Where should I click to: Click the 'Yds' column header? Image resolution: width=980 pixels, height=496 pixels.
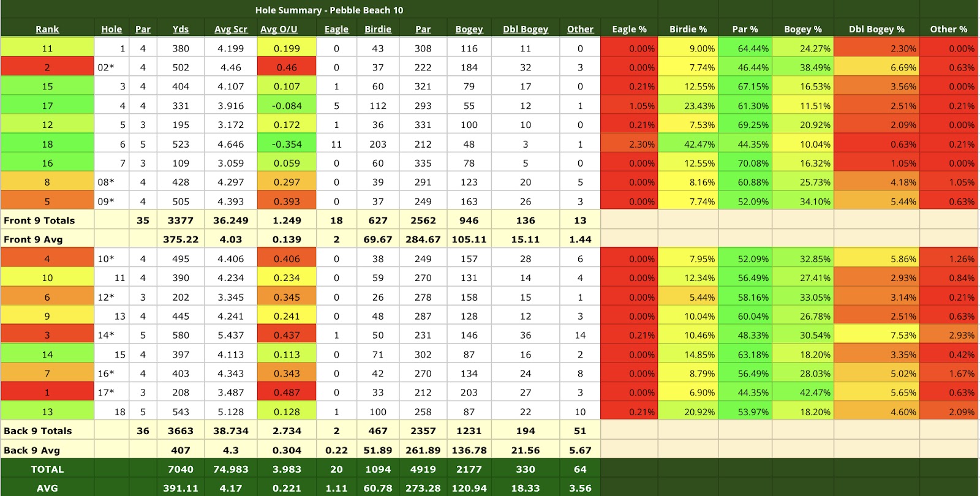[x=181, y=29]
